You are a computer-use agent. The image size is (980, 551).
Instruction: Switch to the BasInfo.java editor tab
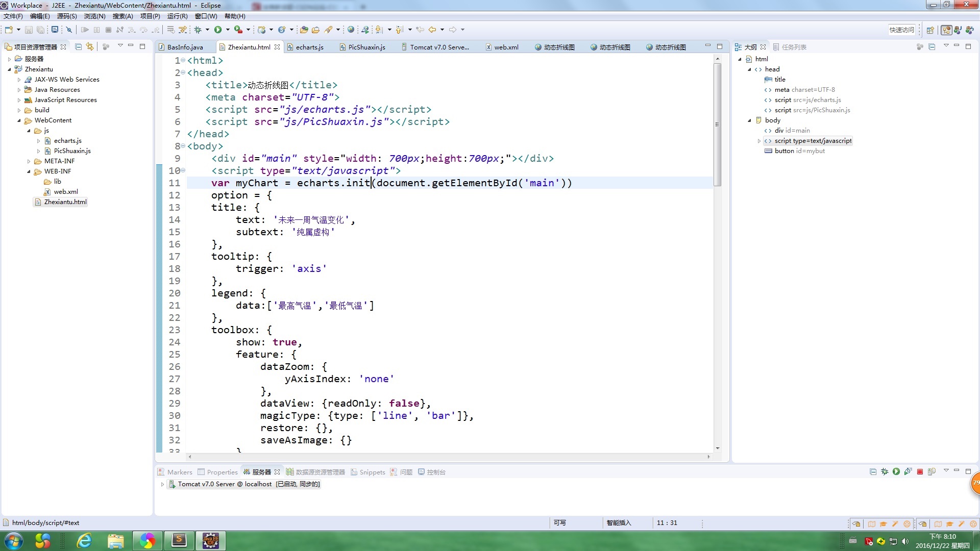(185, 47)
